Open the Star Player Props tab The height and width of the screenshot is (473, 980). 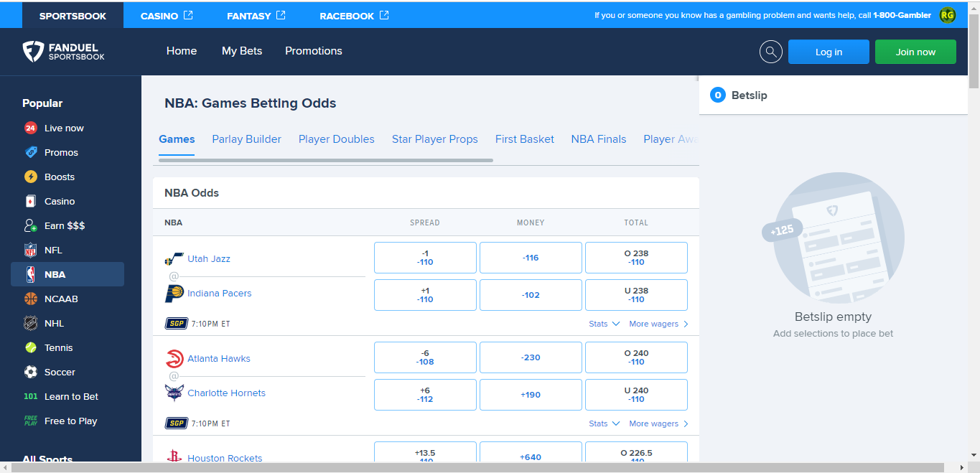click(x=435, y=139)
